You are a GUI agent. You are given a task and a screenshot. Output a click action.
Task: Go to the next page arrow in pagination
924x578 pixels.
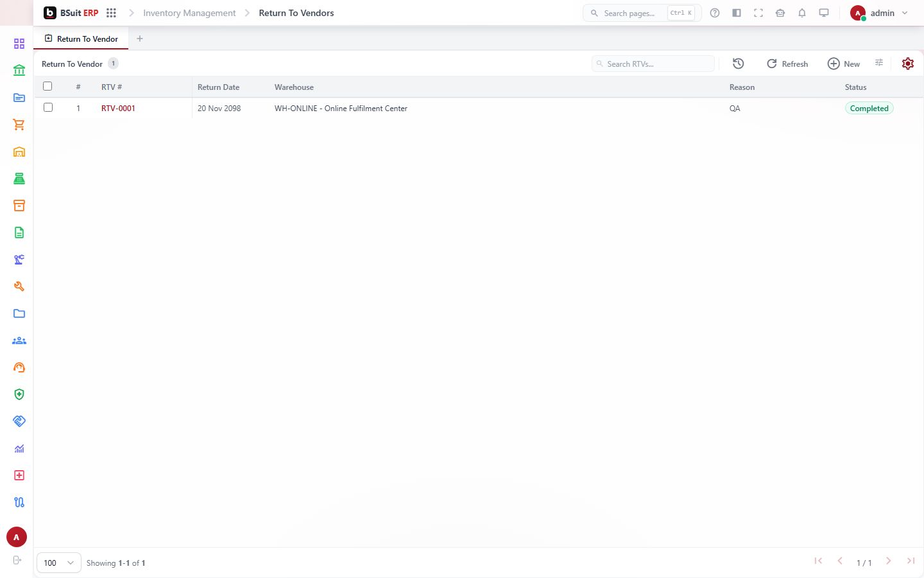point(889,561)
